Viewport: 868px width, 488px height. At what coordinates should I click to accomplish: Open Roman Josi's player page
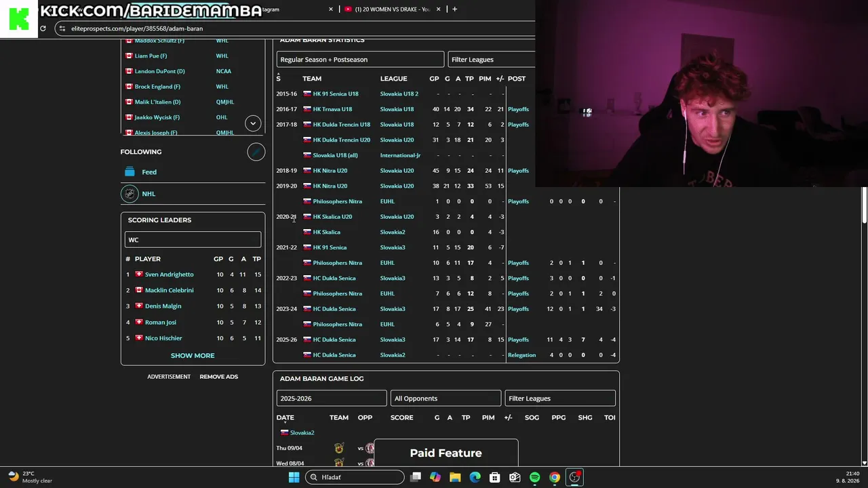[x=161, y=322]
